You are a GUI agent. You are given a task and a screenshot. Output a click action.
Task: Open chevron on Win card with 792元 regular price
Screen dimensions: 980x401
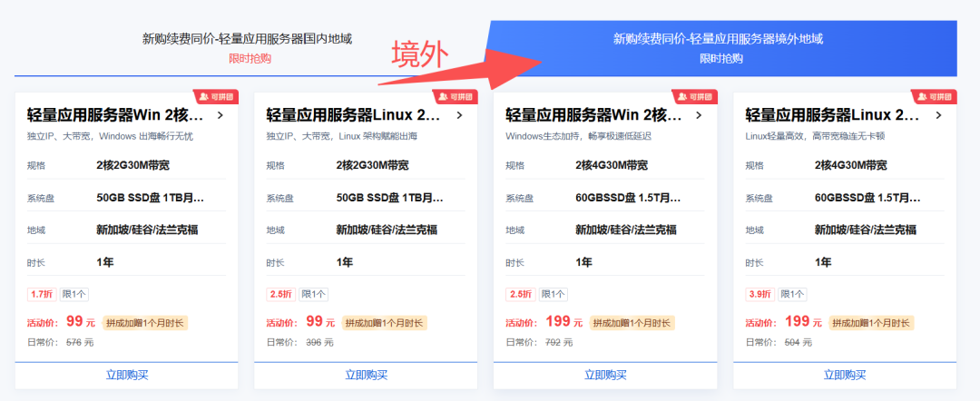click(699, 115)
